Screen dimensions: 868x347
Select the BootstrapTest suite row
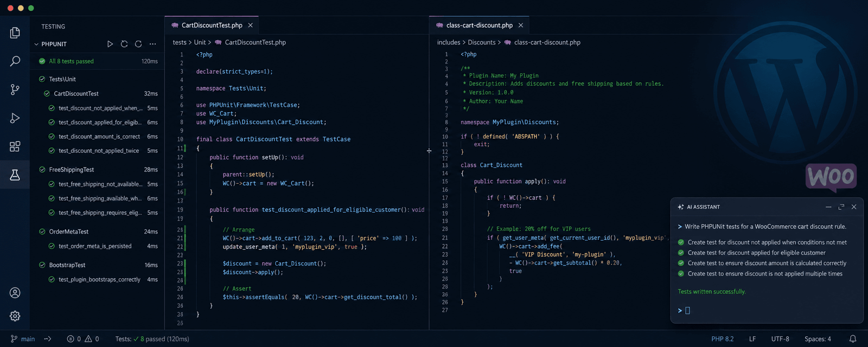point(97,265)
